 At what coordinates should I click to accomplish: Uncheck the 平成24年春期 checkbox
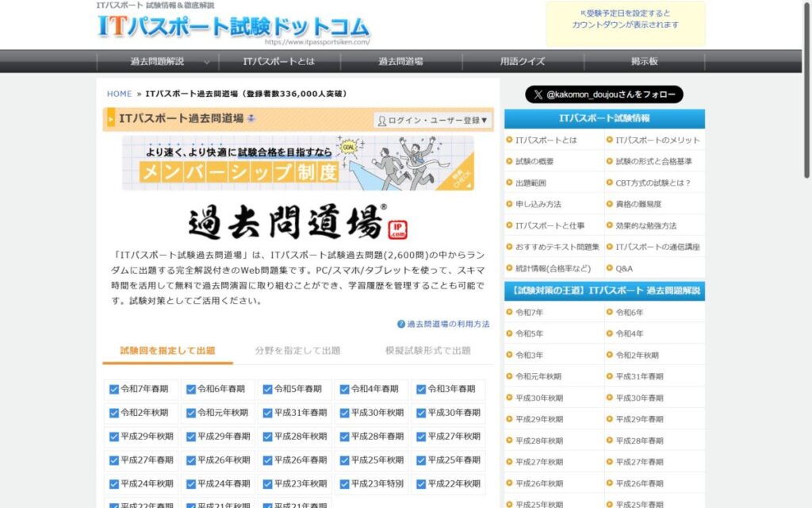(x=190, y=484)
